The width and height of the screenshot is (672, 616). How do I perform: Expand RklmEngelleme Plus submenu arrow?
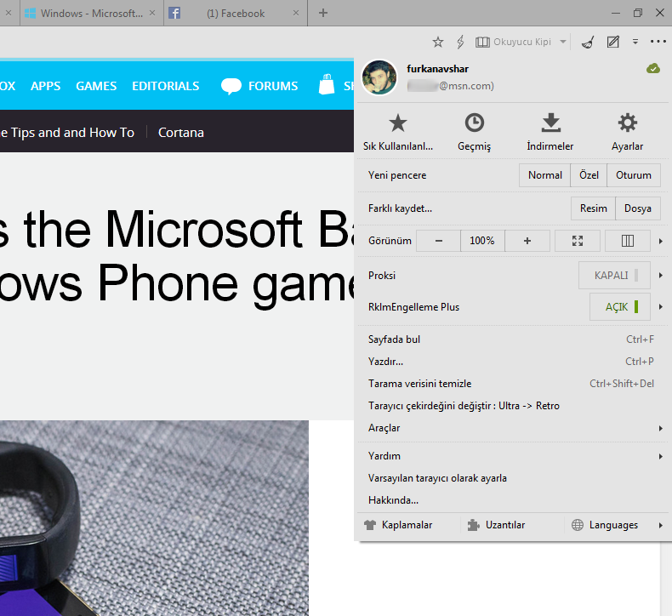coord(661,307)
